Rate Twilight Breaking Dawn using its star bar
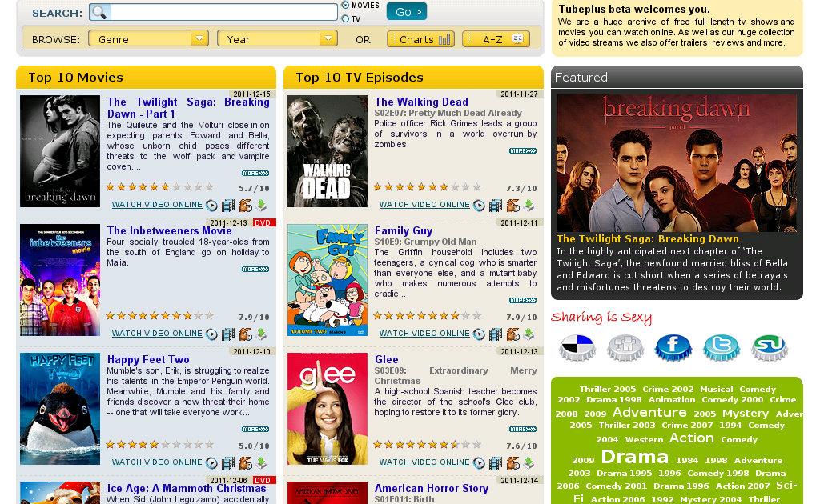820x504 pixels. (159, 187)
